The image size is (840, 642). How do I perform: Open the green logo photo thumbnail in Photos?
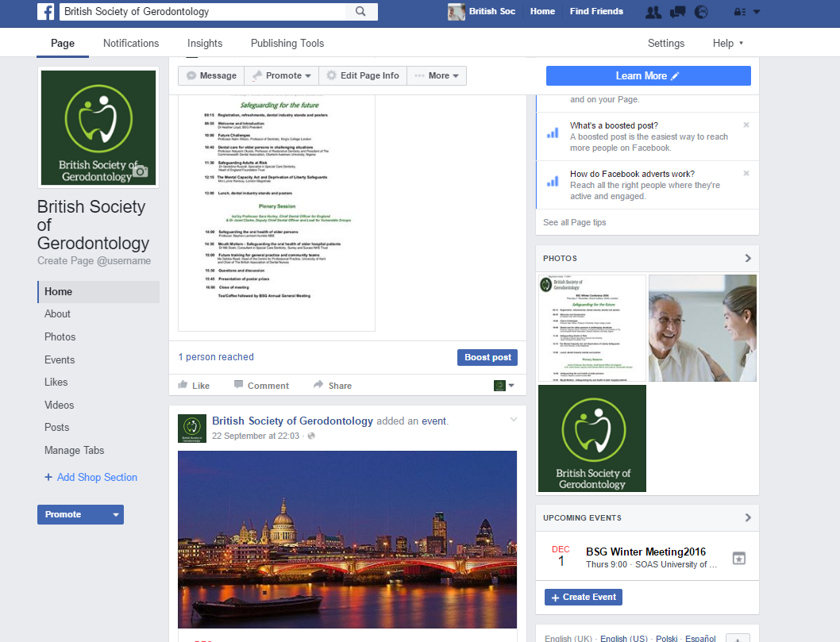point(592,438)
